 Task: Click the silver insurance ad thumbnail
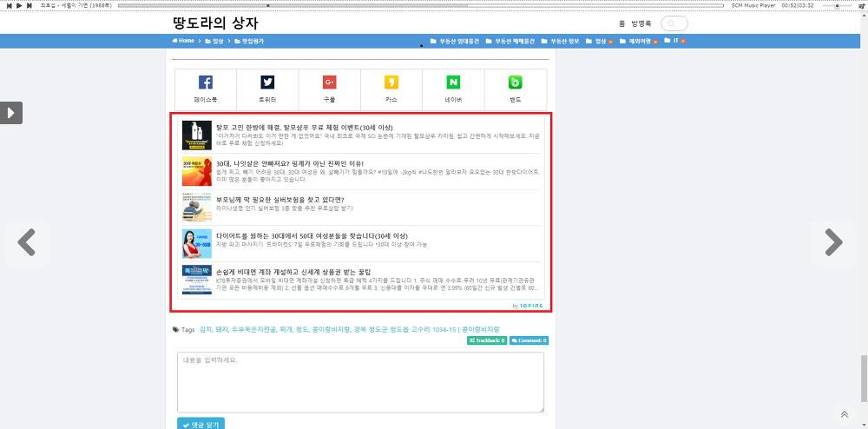point(197,208)
